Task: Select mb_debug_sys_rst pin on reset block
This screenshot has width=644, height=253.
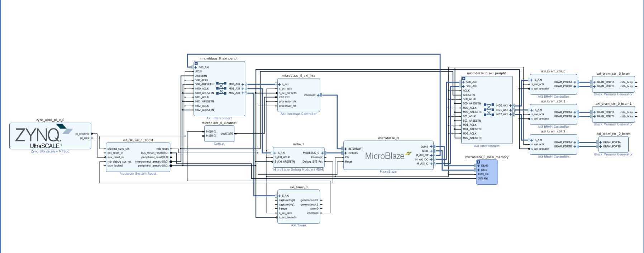Action: pyautogui.click(x=119, y=162)
